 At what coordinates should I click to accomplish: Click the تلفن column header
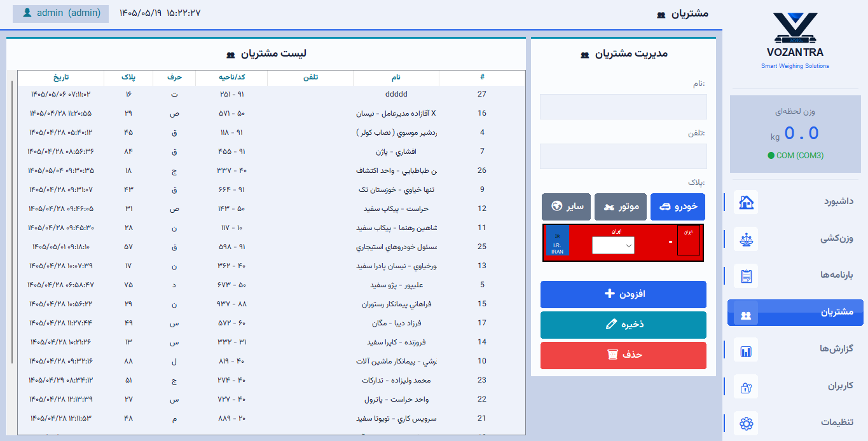point(310,78)
